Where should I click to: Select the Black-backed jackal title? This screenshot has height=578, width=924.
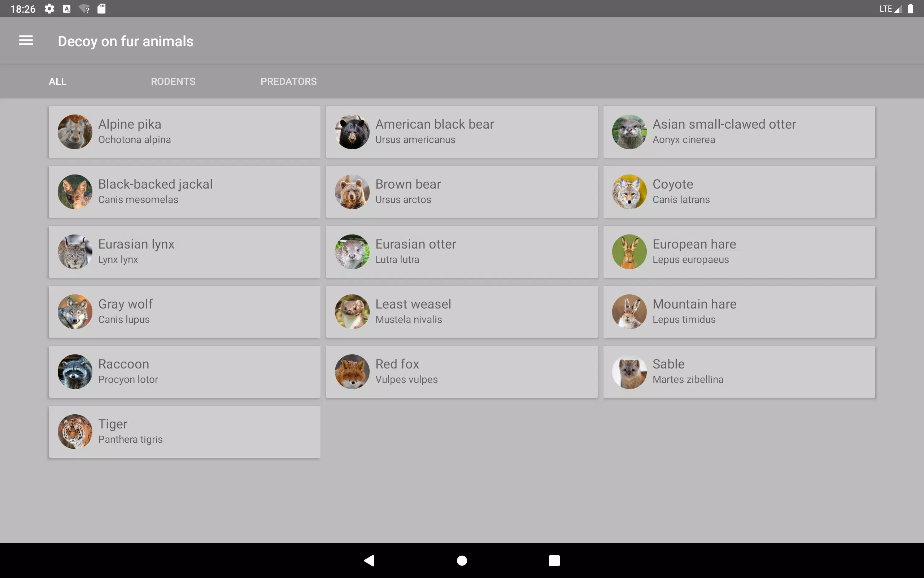(x=156, y=184)
